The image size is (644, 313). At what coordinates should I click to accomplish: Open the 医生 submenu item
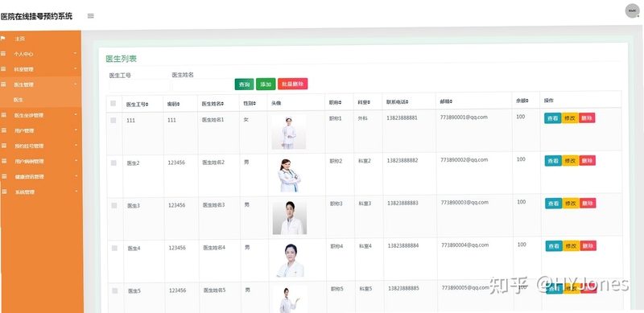[x=18, y=100]
